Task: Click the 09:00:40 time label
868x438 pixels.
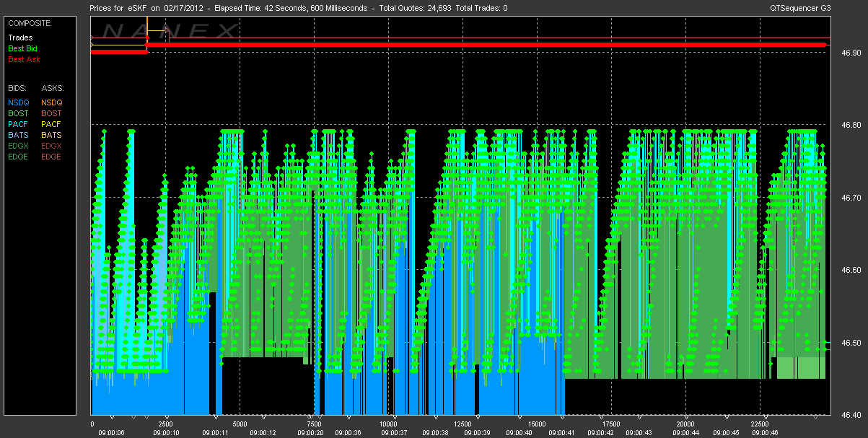Action: pos(519,433)
